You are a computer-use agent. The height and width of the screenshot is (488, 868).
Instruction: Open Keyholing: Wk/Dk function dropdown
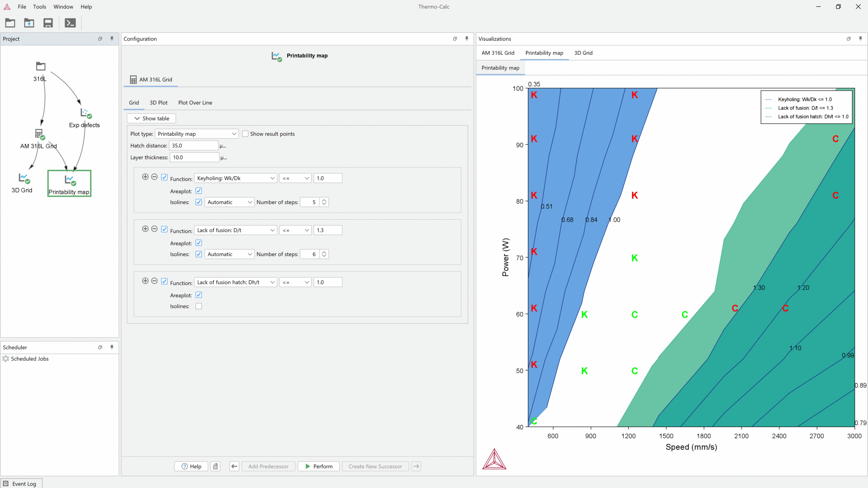pyautogui.click(x=236, y=178)
